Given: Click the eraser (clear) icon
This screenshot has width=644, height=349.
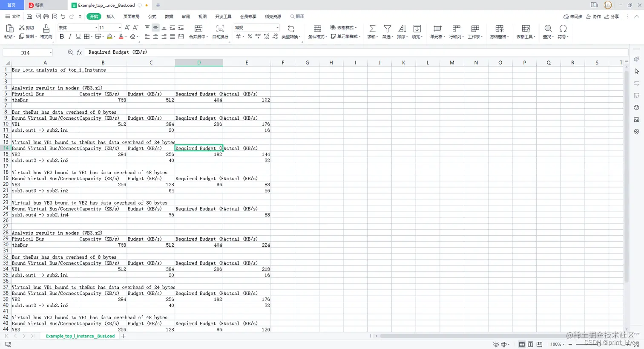Looking at the screenshot, I should [x=132, y=37].
